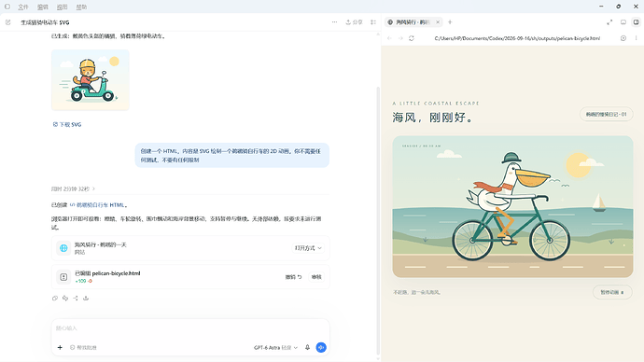Click the 撤销 undo button

(x=293, y=277)
